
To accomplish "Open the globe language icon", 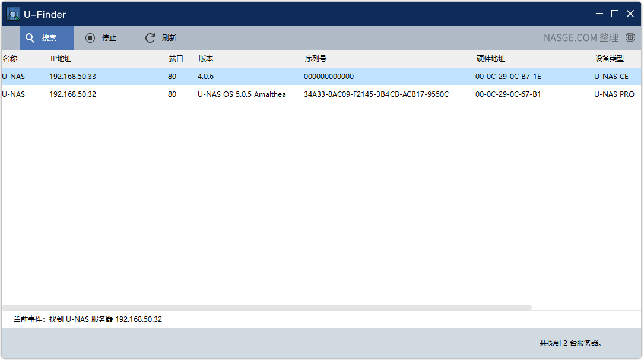I will (x=630, y=37).
